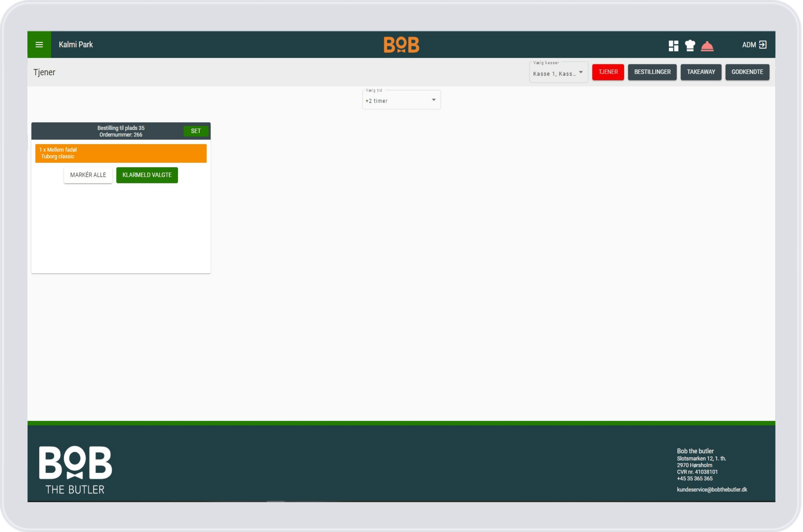Image resolution: width=803 pixels, height=532 pixels.
Task: Click the BOB The Butler footer logo
Action: (x=75, y=470)
